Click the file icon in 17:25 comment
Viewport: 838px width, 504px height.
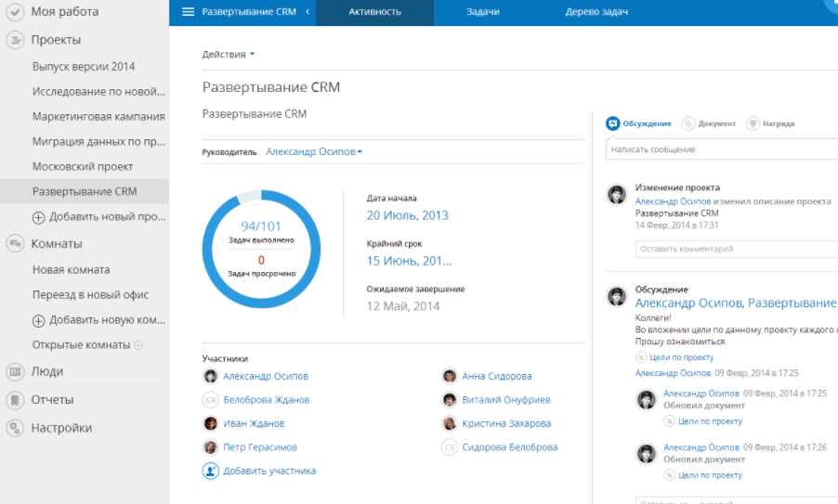click(669, 421)
